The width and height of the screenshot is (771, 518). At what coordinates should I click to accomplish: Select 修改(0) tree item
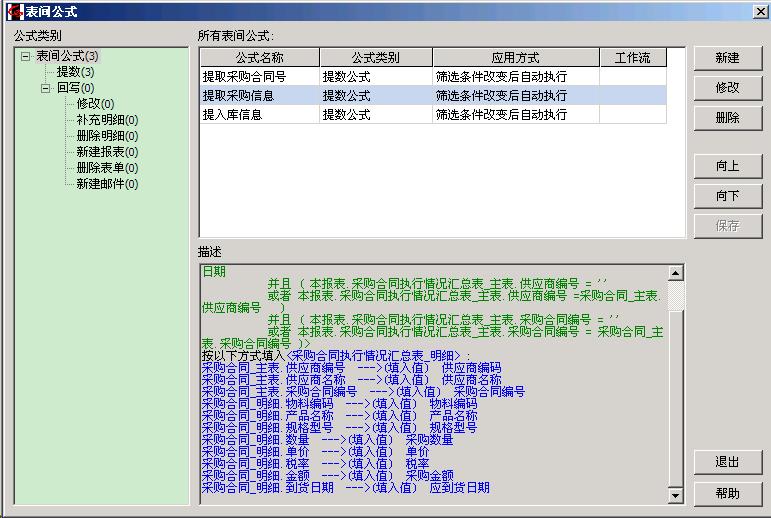click(x=95, y=104)
